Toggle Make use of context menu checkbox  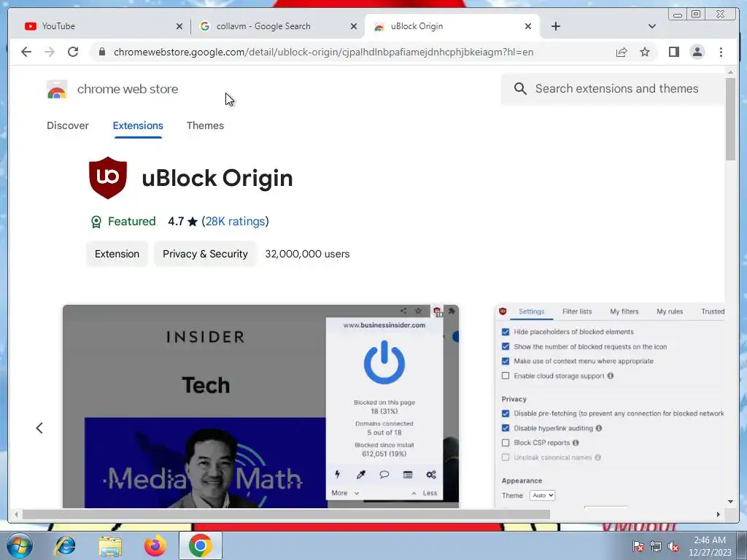pos(506,362)
